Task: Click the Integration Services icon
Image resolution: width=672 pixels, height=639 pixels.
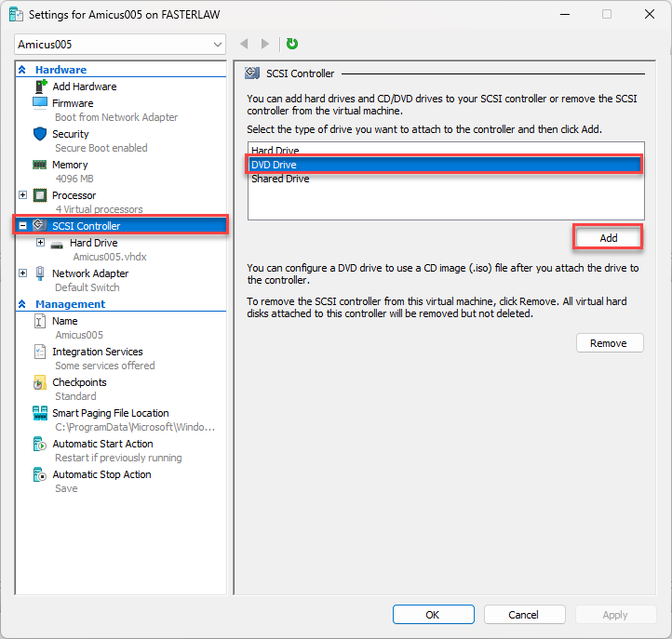Action: tap(39, 352)
